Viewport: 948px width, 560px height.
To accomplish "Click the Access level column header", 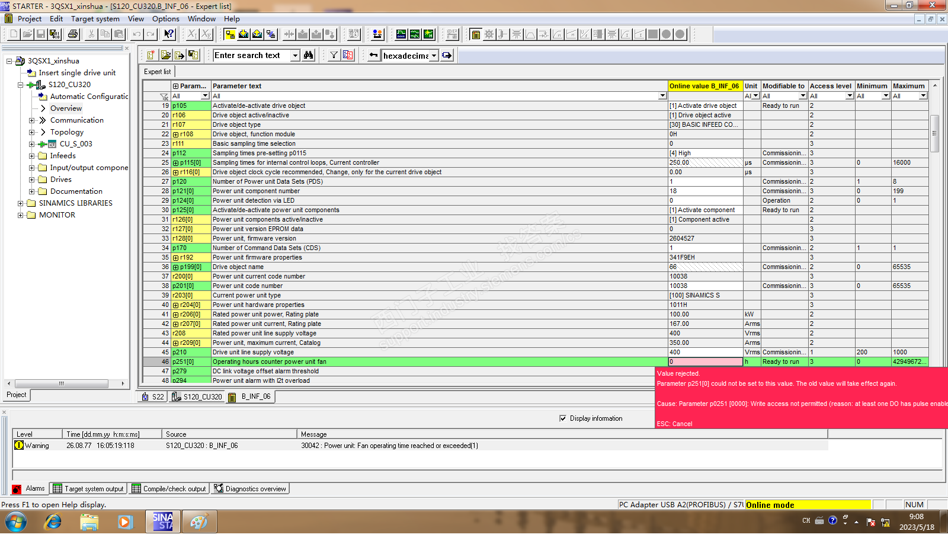I will 831,86.
